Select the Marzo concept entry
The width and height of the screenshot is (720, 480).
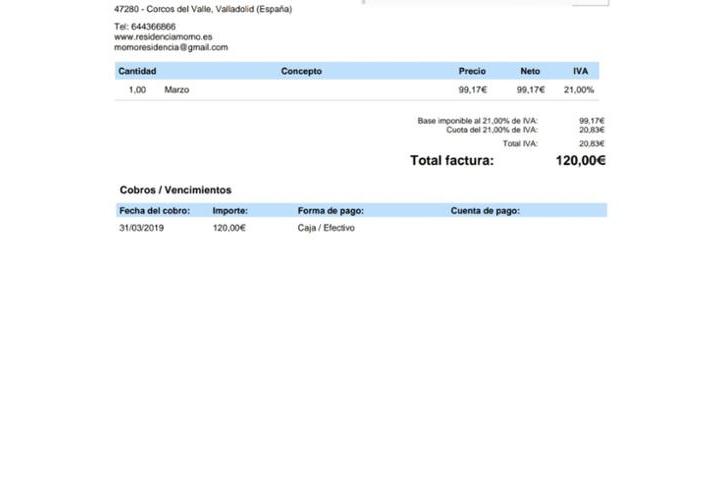coord(177,90)
